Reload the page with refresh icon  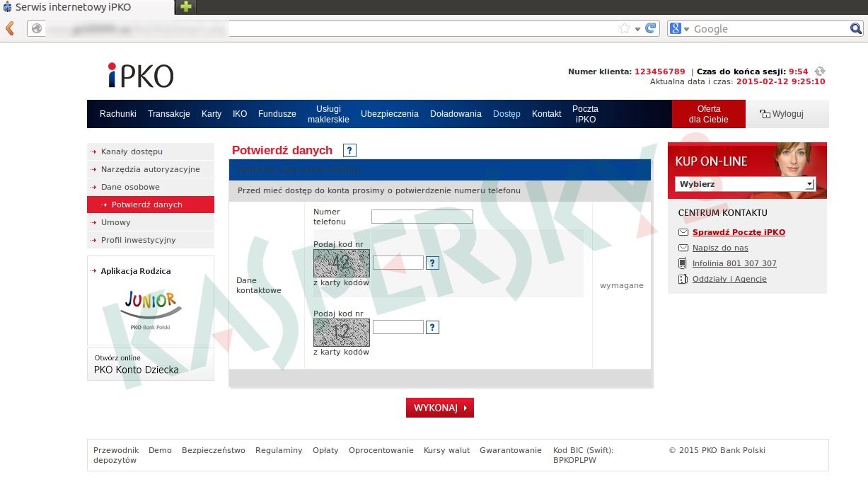(x=651, y=29)
